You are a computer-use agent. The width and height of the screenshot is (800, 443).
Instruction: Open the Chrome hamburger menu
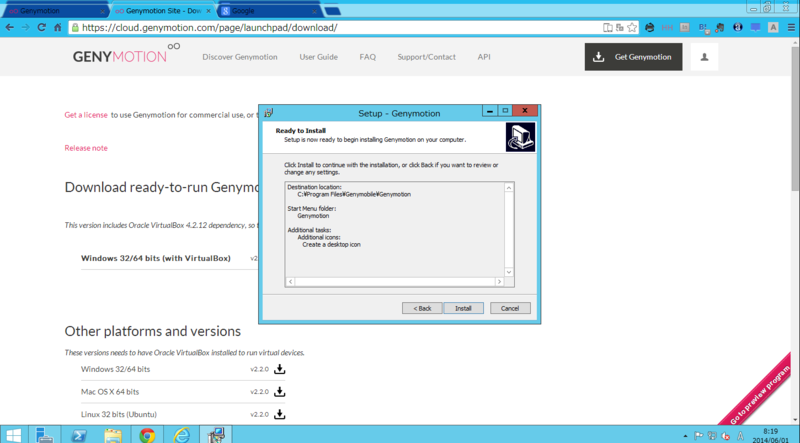(x=791, y=28)
